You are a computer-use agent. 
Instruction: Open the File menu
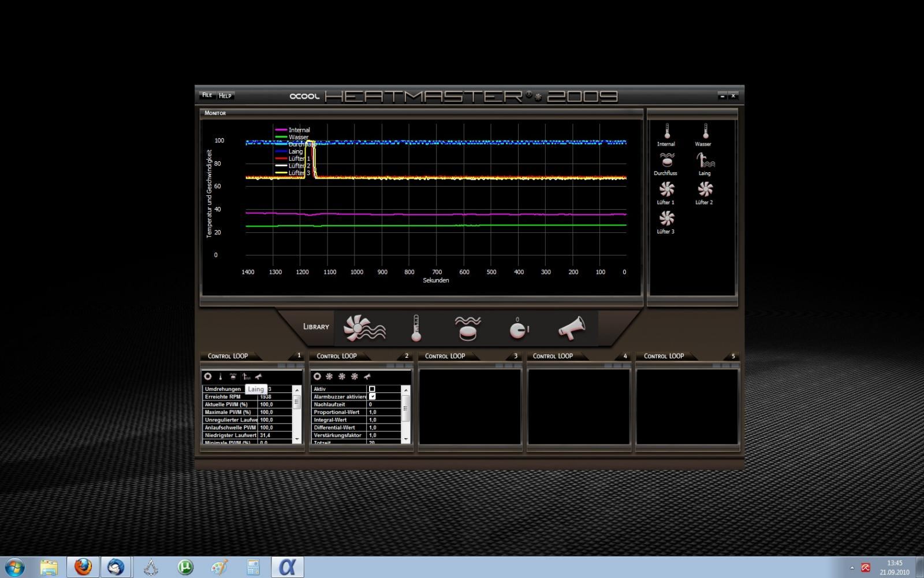tap(207, 95)
